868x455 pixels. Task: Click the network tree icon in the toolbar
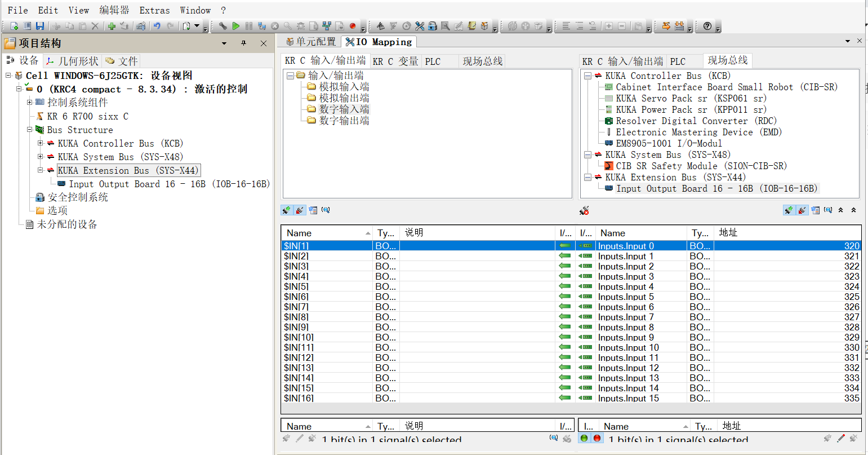[x=327, y=26]
